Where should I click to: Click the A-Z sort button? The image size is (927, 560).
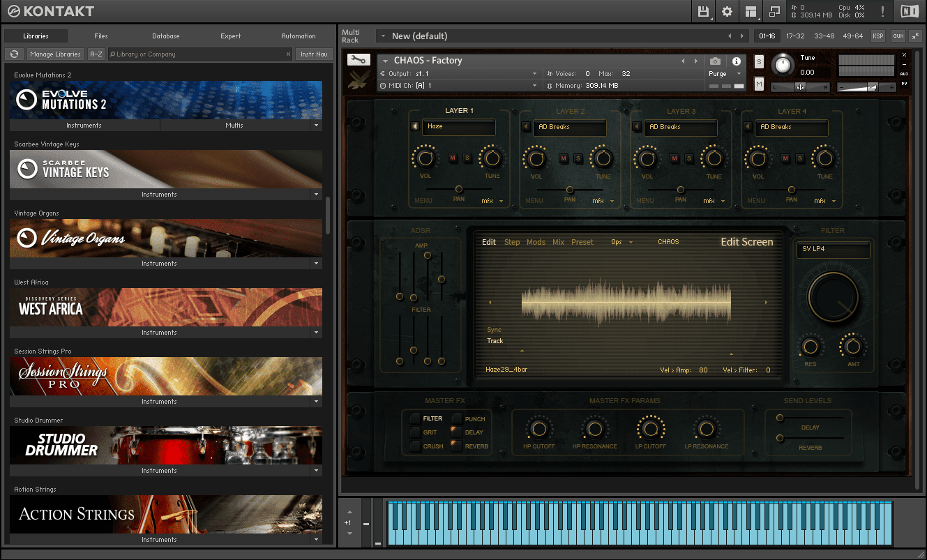tap(96, 54)
